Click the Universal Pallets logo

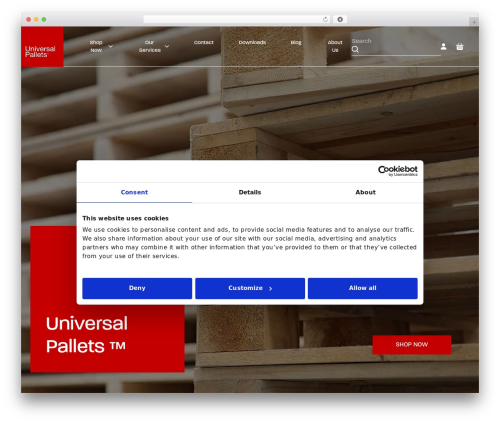click(x=42, y=47)
